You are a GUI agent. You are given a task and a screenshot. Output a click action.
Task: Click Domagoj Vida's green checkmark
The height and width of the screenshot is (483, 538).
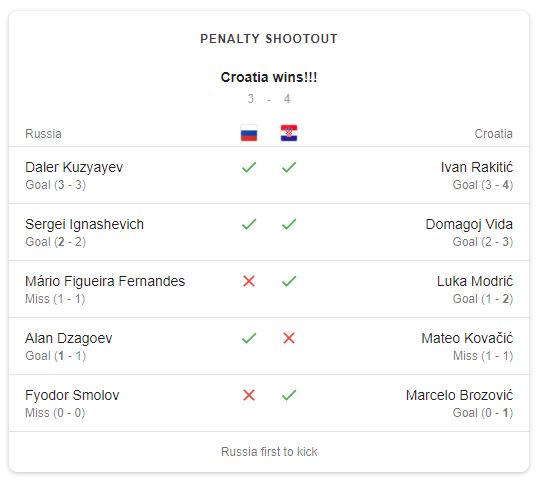click(289, 224)
